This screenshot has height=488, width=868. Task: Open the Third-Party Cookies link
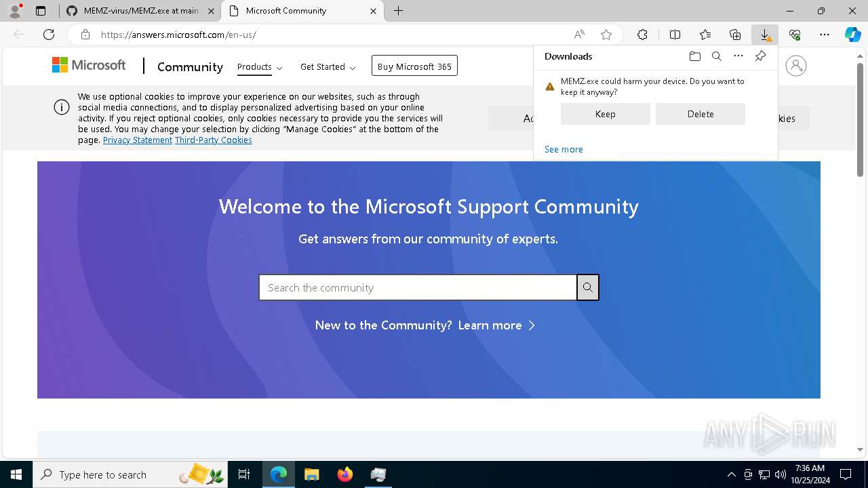pos(214,140)
